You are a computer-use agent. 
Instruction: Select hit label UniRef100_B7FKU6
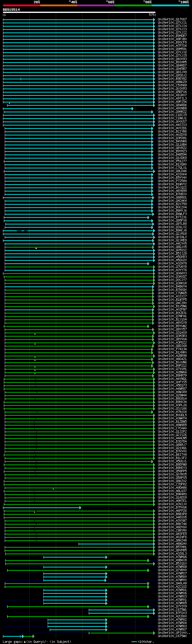[x=172, y=507]
